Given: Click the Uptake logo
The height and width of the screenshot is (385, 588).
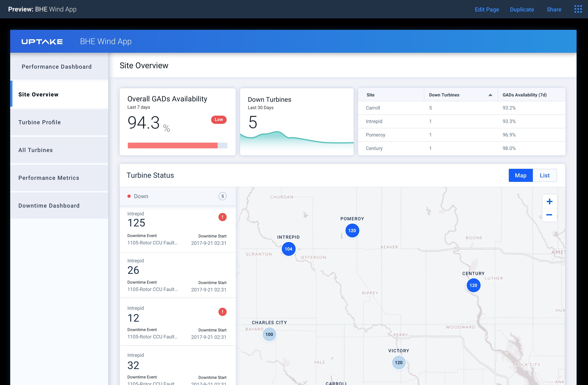Looking at the screenshot, I should pyautogui.click(x=42, y=41).
